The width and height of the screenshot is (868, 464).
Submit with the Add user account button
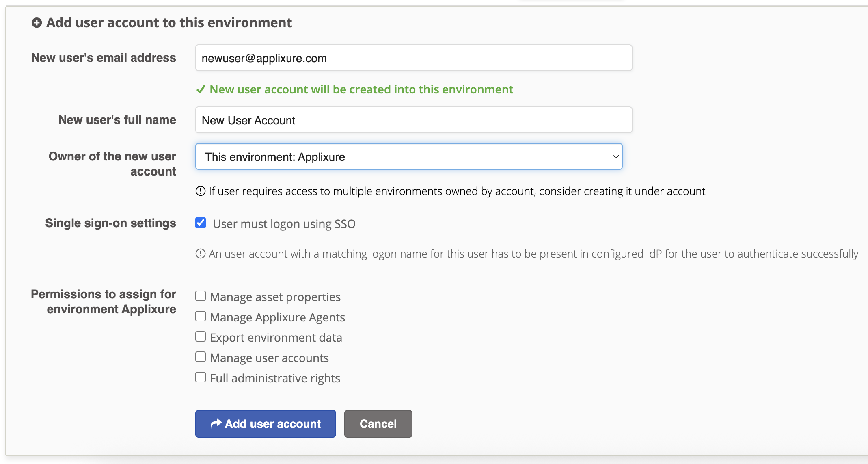click(x=266, y=424)
